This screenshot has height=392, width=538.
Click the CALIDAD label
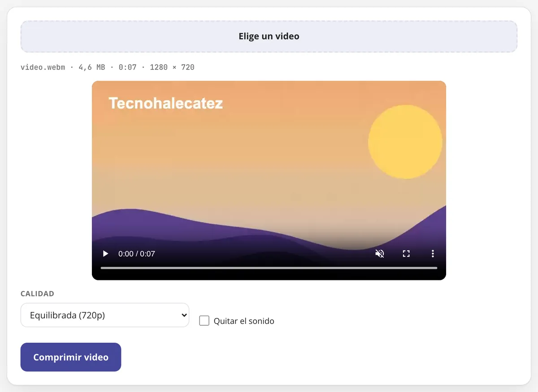pos(37,294)
